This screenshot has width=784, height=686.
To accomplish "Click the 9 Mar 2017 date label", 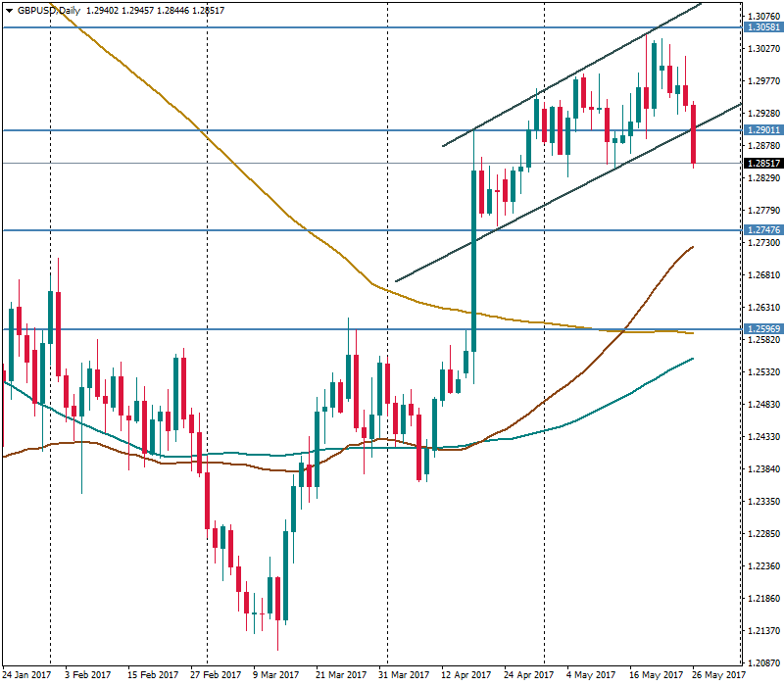I will tap(275, 675).
